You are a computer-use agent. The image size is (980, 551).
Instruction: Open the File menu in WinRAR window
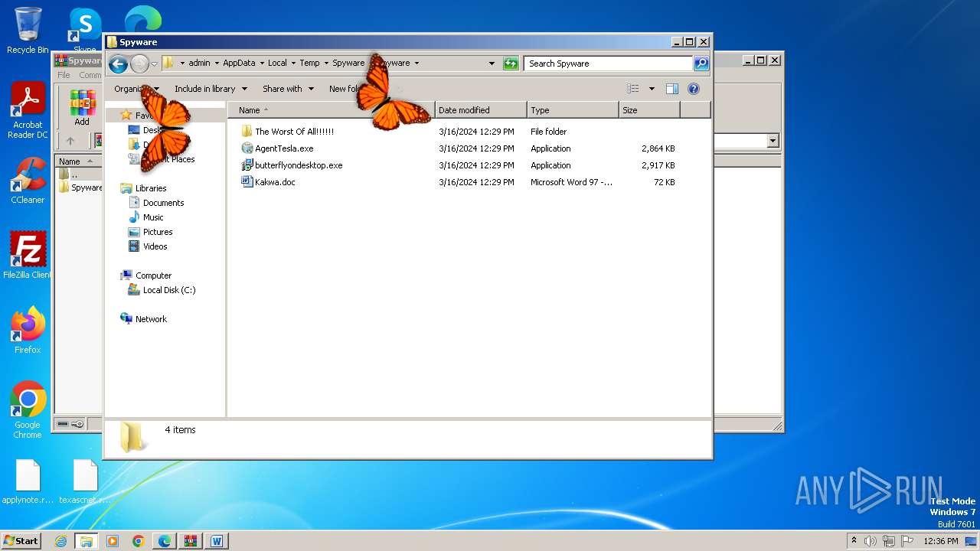pos(64,75)
